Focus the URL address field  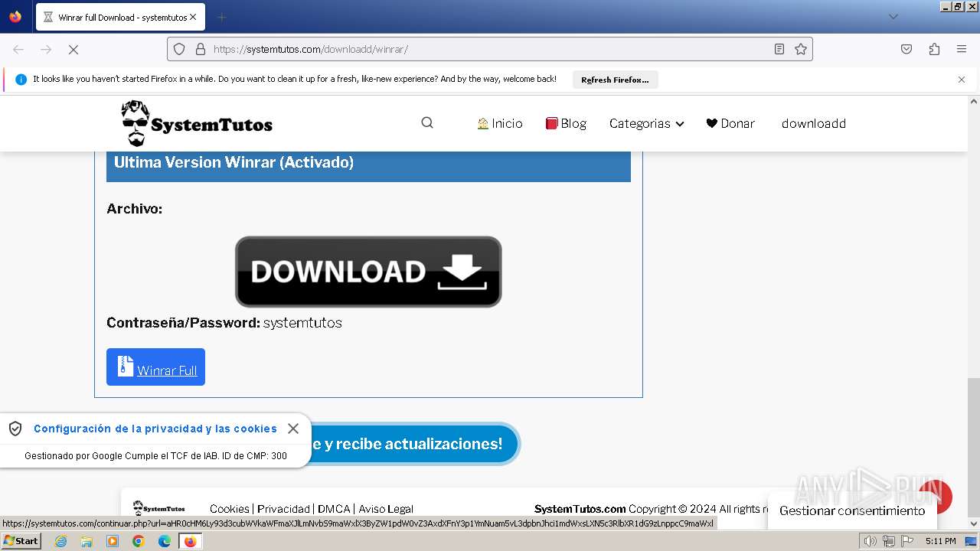[490, 49]
